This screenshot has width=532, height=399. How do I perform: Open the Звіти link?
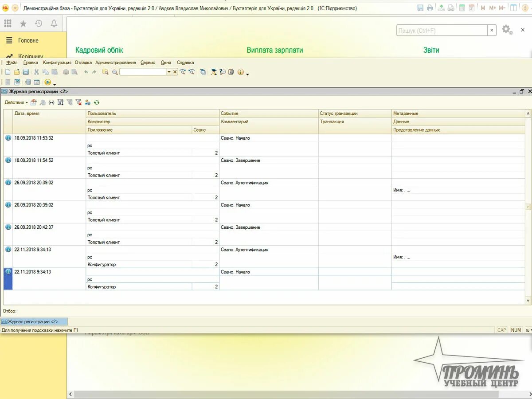coord(431,50)
